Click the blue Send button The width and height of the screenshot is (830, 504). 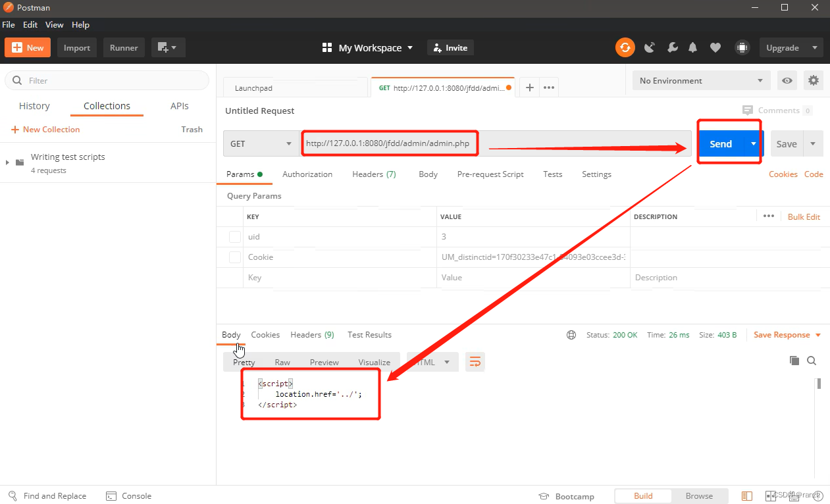click(x=721, y=143)
